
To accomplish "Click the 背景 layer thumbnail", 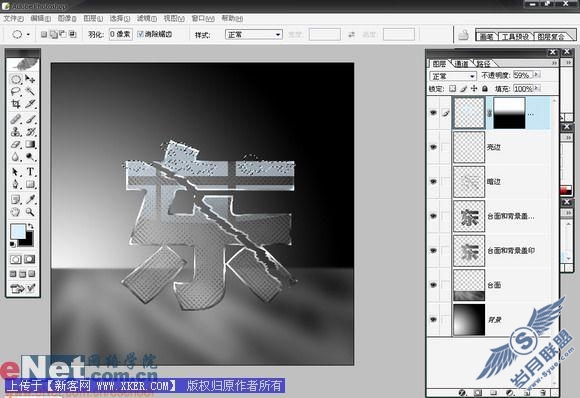I will point(469,320).
